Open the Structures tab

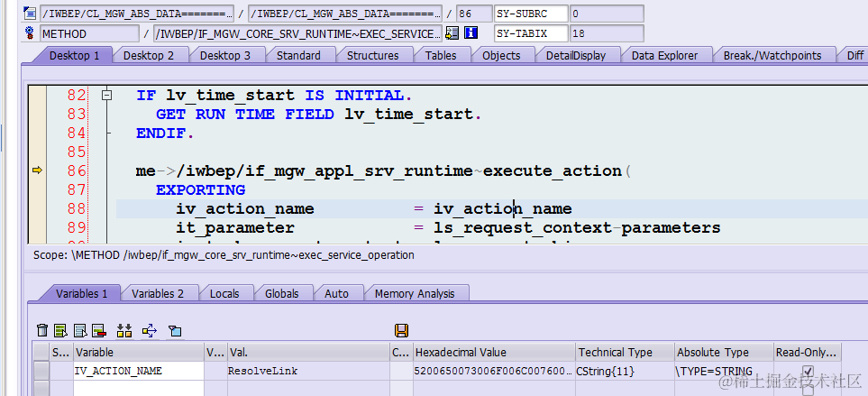[x=372, y=55]
